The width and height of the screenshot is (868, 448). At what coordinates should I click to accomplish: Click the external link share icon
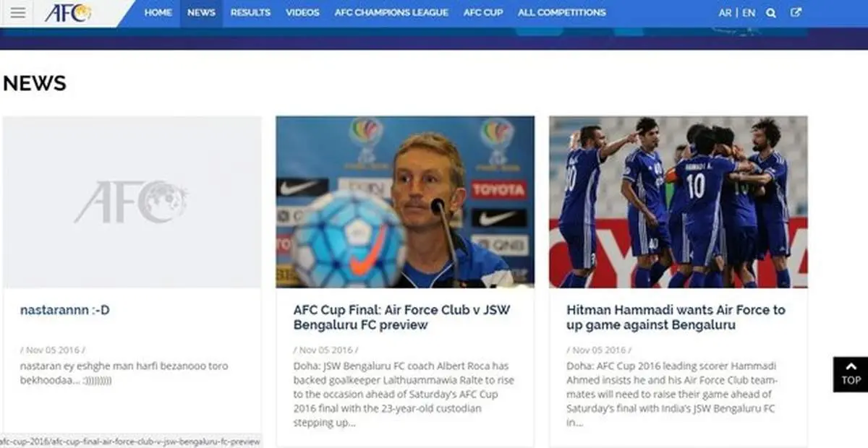pyautogui.click(x=796, y=12)
